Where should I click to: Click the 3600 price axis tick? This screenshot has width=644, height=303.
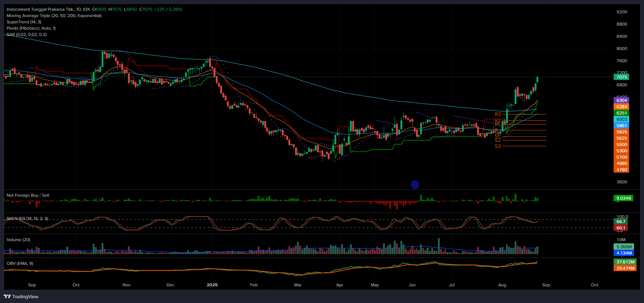pyautogui.click(x=622, y=182)
